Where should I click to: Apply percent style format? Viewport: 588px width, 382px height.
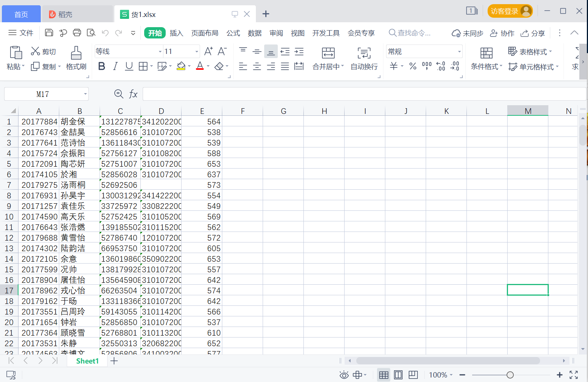(x=413, y=66)
